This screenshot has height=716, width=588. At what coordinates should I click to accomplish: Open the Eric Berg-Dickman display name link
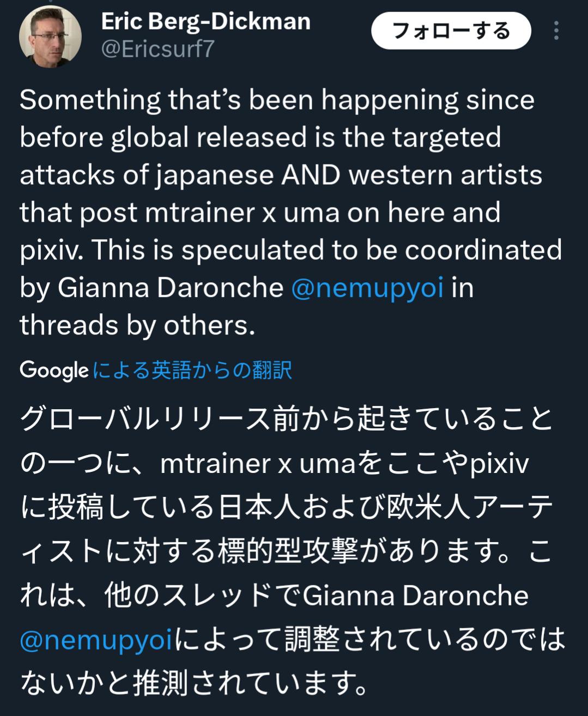pos(205,22)
